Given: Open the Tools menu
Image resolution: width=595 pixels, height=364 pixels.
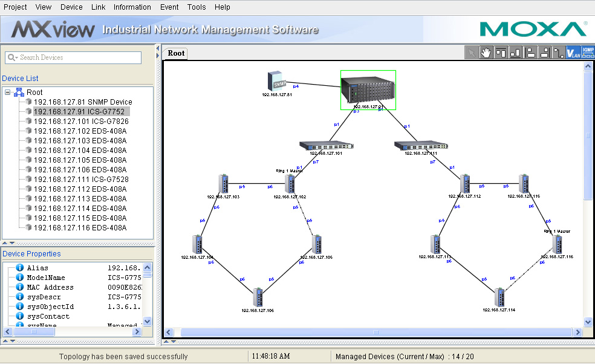Looking at the screenshot, I should coord(197,7).
